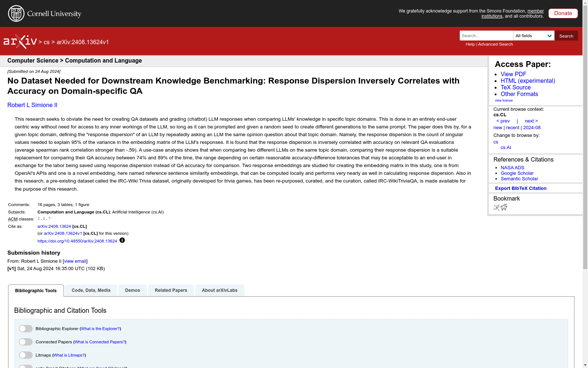Click the page vertical scrollbar
The width and height of the screenshot is (588, 368).
click(585, 137)
